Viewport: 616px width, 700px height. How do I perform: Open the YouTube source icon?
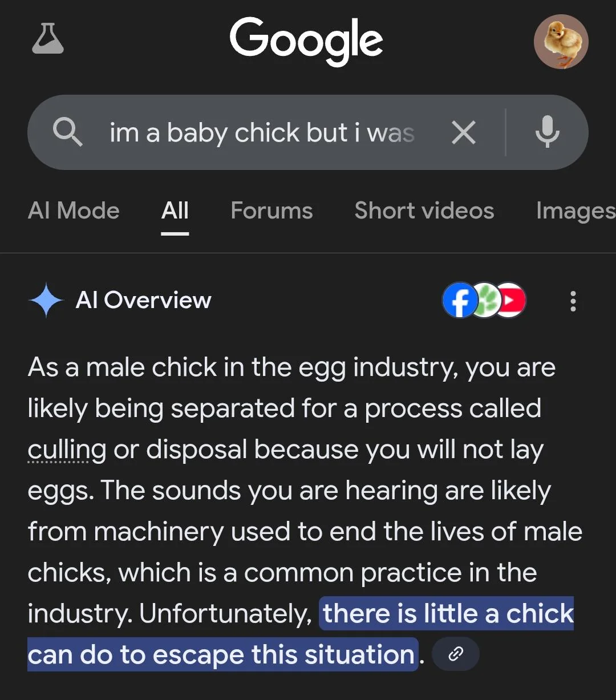[512, 301]
